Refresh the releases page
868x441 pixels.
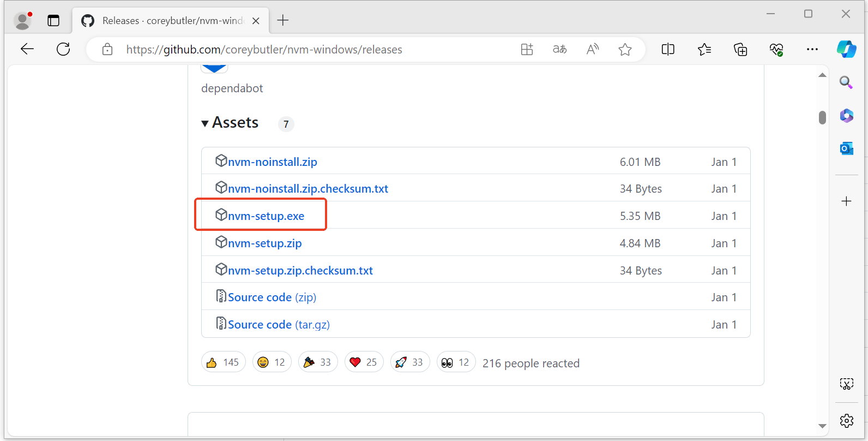pyautogui.click(x=63, y=50)
